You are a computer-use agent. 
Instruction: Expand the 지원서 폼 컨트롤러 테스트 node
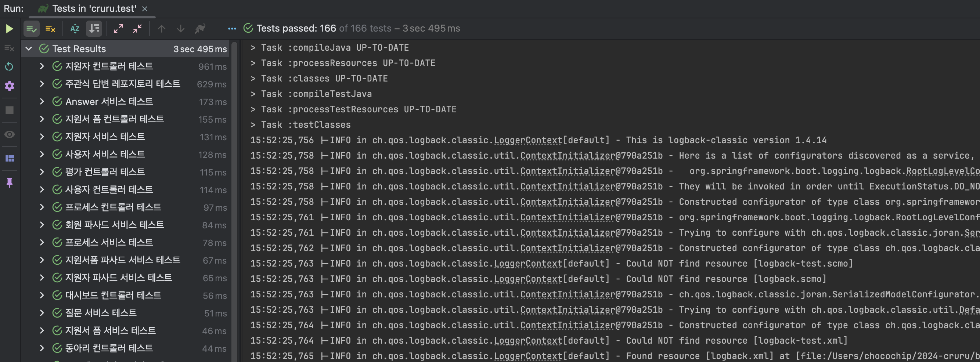pos(42,119)
